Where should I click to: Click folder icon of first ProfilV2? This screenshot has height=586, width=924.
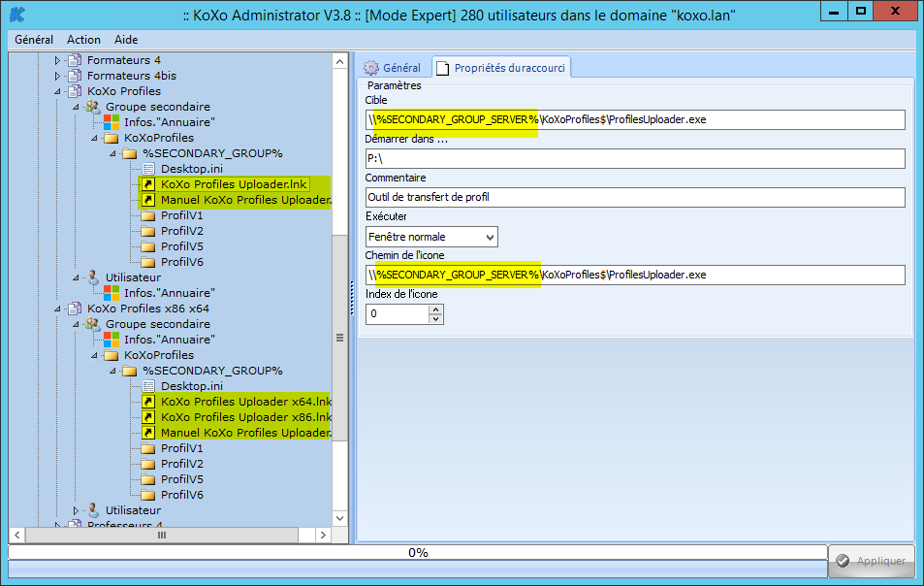[x=148, y=231]
